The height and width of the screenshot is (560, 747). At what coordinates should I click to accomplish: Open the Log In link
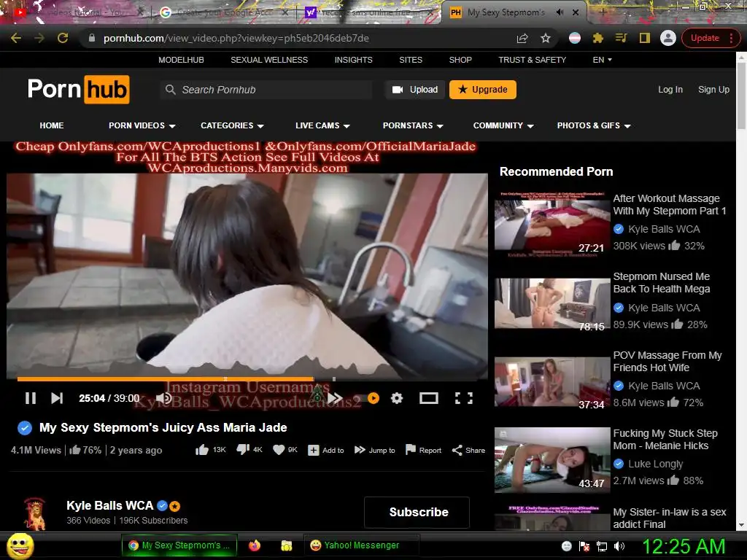pos(670,90)
